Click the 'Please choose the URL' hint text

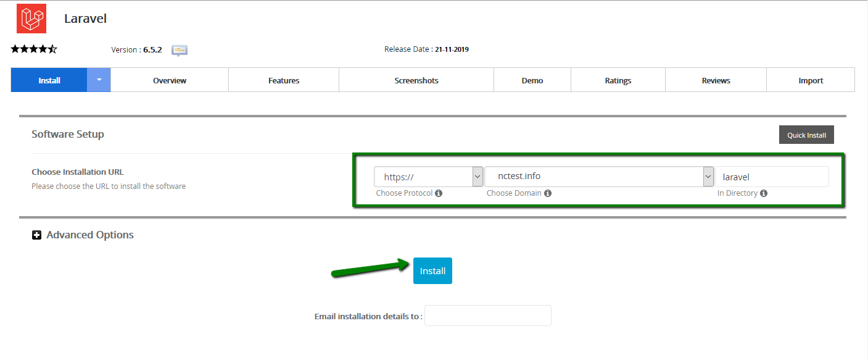109,186
